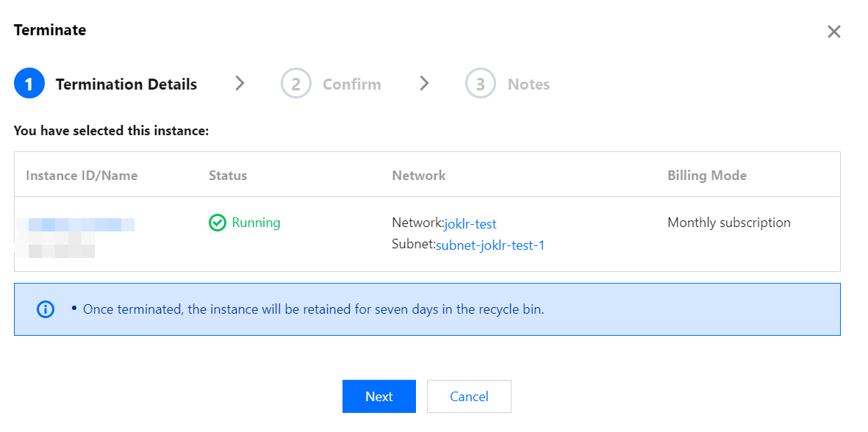Viewport: 868px width, 432px height.
Task: Click the Instance ID/Name column header
Action: [82, 176]
